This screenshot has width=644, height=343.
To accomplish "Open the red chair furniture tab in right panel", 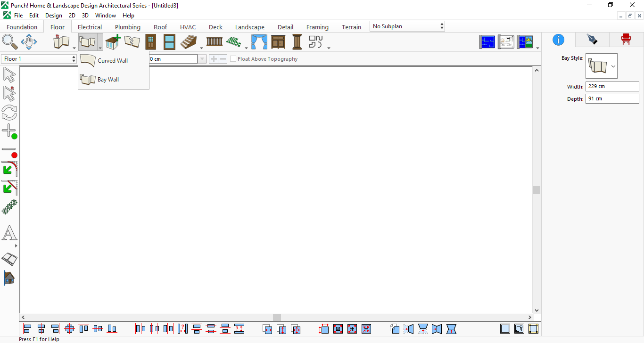I will (x=626, y=40).
